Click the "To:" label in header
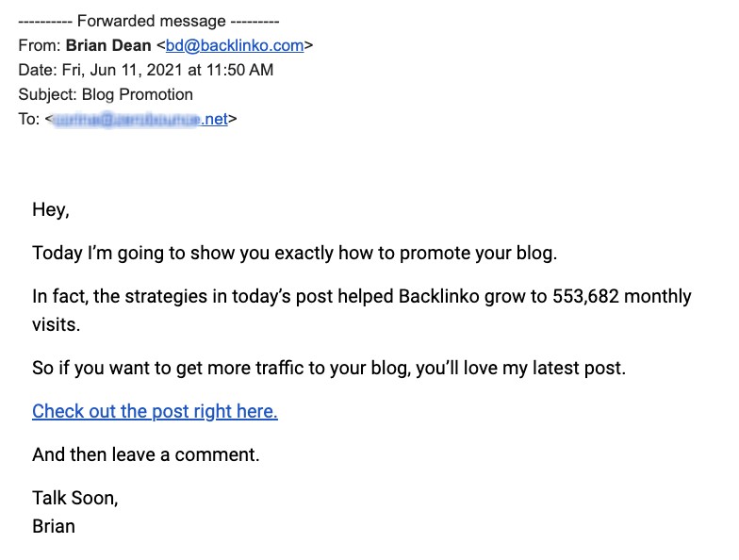Screen dimensions: 739x560 pyautogui.click(x=29, y=119)
